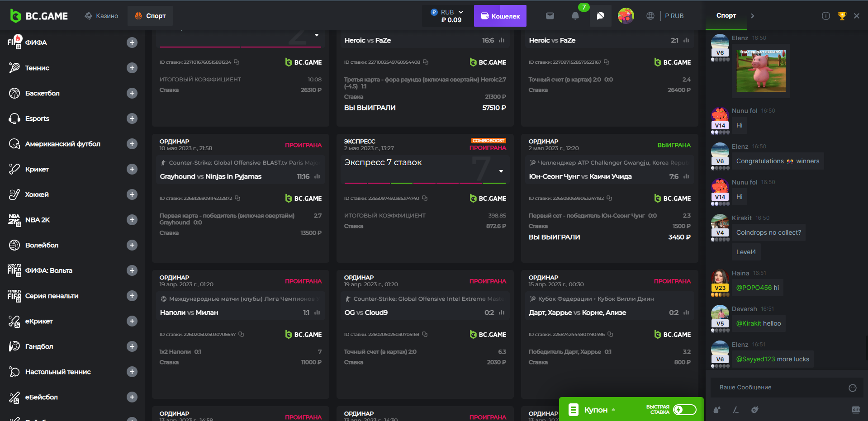Screen dimensions: 868x421
Task: Click the @POPO456 mention in chat
Action: 754,288
